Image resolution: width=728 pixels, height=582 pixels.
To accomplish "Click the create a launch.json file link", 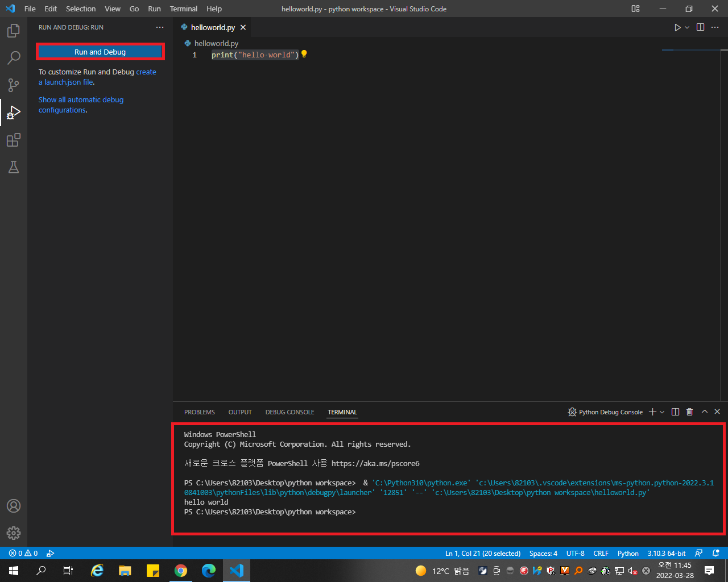I will 97,77.
